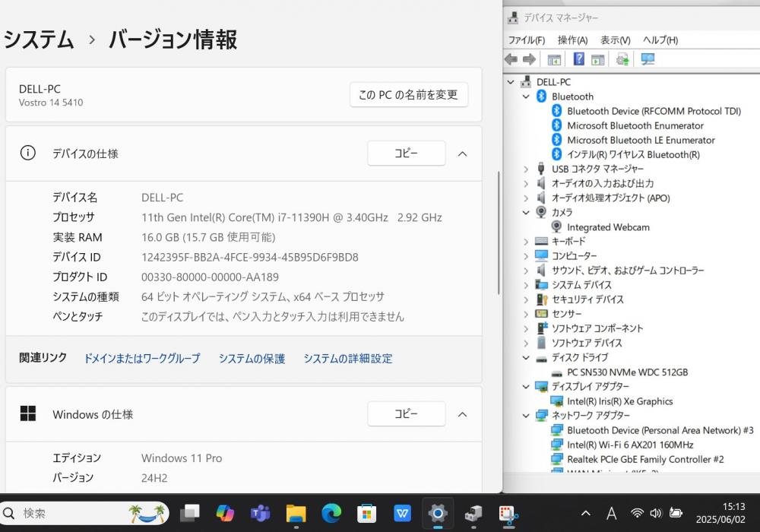Click the monitor icon in Device Manager toolbar

[648, 59]
